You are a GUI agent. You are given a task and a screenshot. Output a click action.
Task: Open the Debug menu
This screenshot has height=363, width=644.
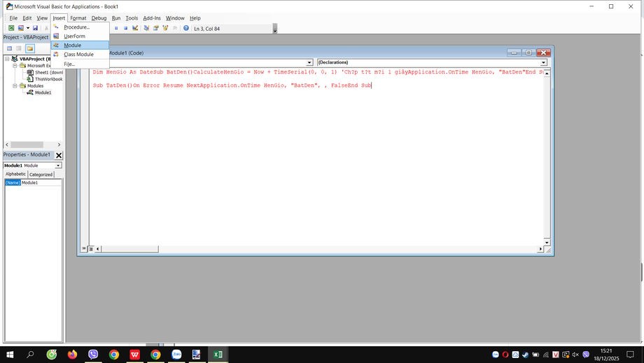pos(99,18)
